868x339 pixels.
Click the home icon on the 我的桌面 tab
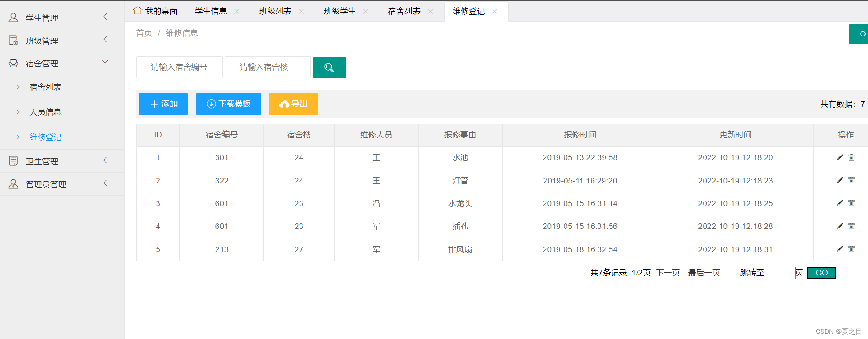(138, 10)
